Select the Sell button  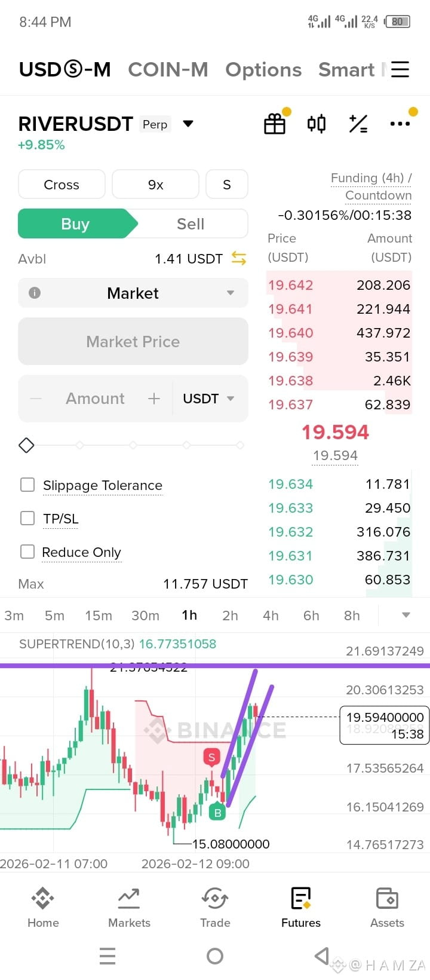(x=191, y=223)
